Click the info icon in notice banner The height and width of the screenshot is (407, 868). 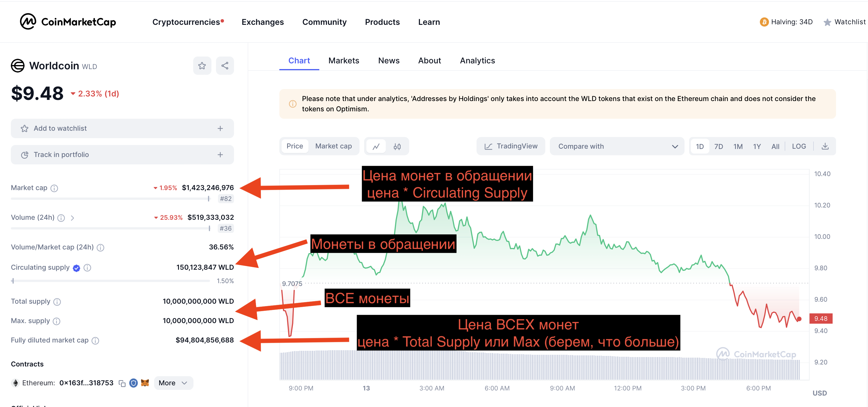[x=292, y=104]
